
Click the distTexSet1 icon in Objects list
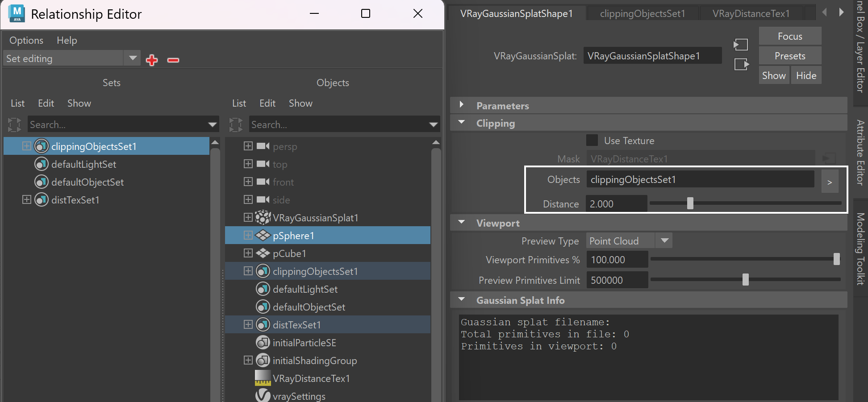(x=263, y=325)
